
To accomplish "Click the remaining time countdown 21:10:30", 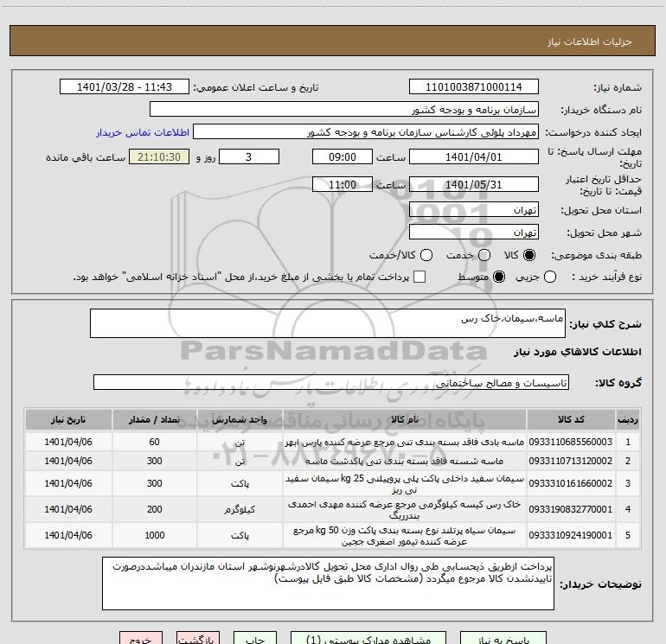I will (x=159, y=156).
